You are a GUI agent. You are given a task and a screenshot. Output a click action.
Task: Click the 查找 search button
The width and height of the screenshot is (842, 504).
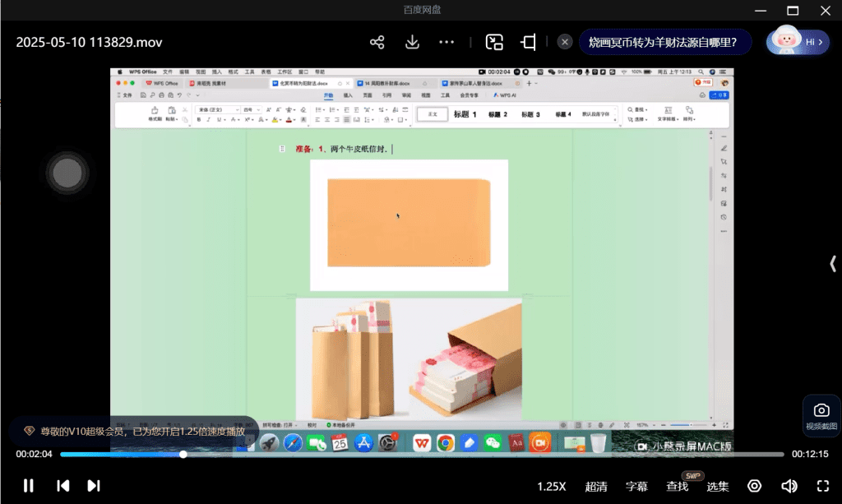[678, 486]
